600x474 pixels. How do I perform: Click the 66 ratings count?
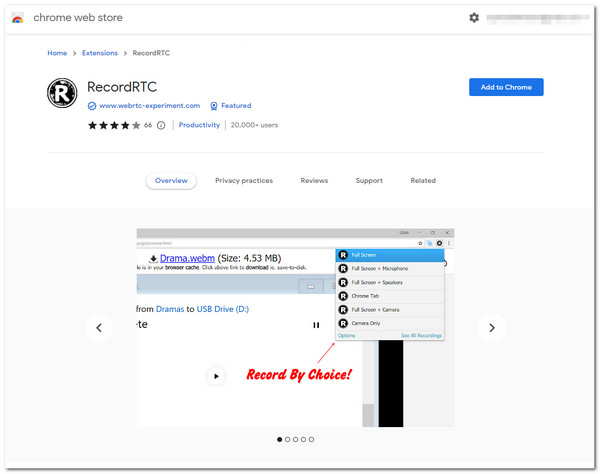148,125
